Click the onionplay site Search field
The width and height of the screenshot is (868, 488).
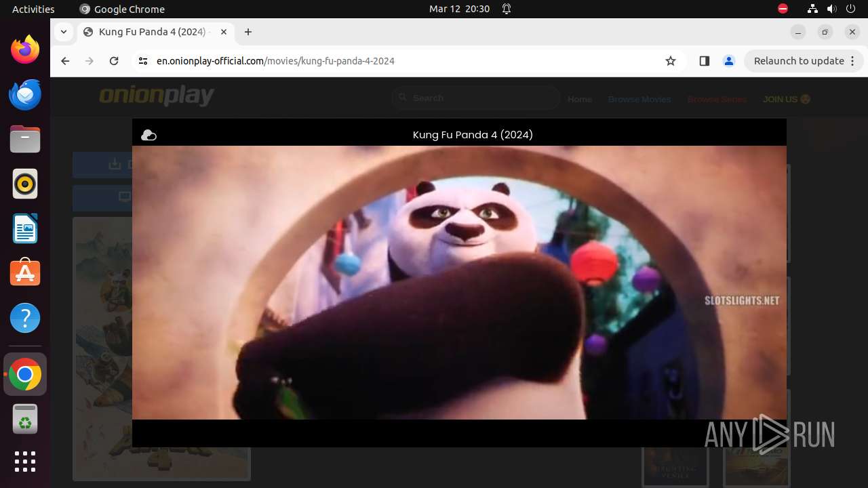click(x=476, y=98)
